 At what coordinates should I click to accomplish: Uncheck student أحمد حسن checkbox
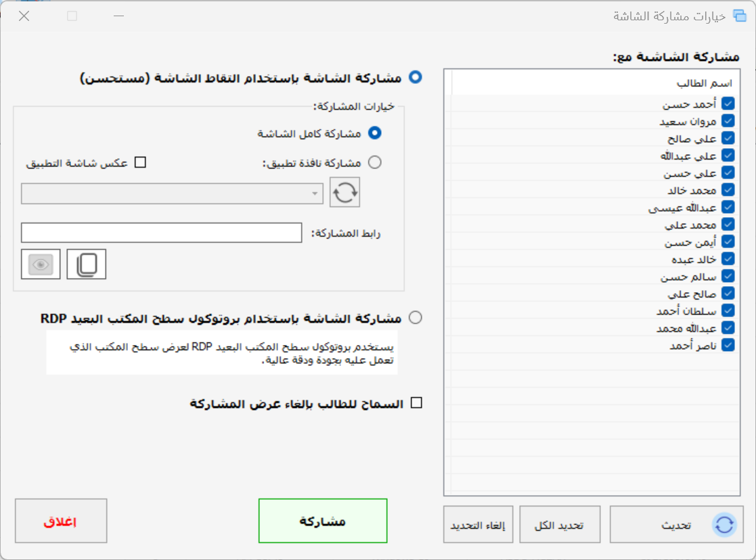point(728,104)
